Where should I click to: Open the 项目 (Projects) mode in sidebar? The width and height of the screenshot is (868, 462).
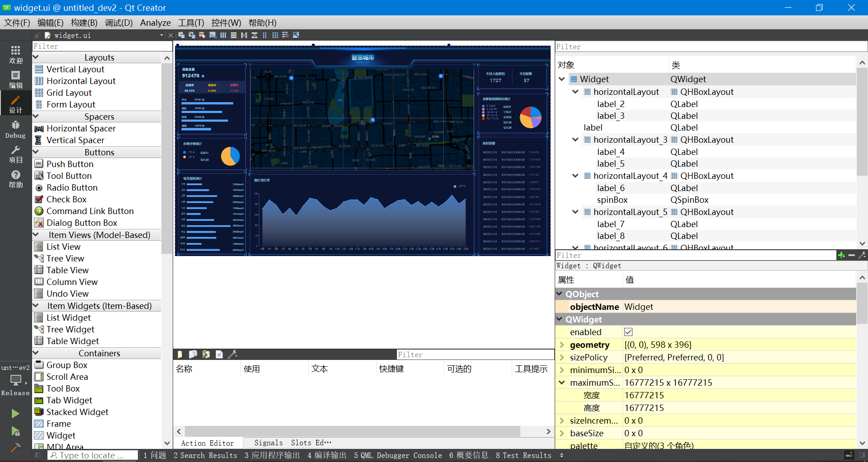(x=15, y=154)
